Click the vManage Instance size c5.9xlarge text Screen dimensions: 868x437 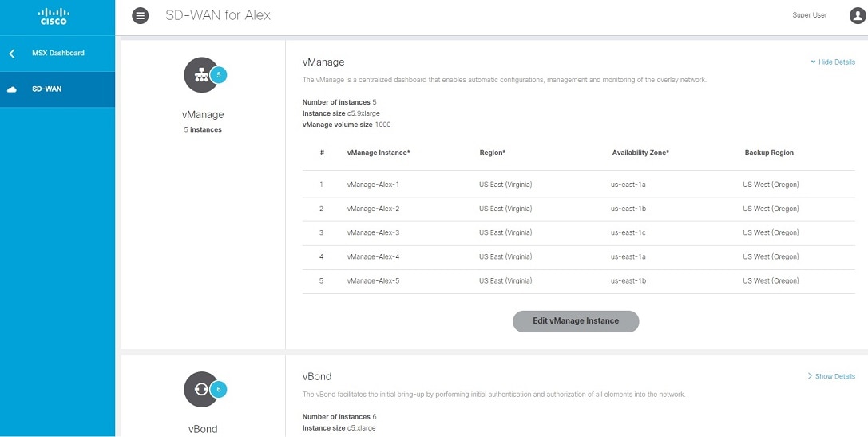click(341, 113)
